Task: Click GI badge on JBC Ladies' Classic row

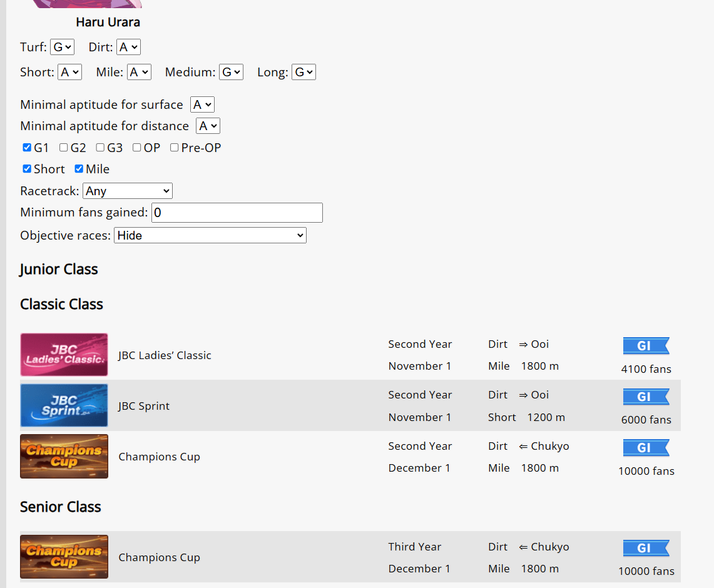Action: pos(646,346)
